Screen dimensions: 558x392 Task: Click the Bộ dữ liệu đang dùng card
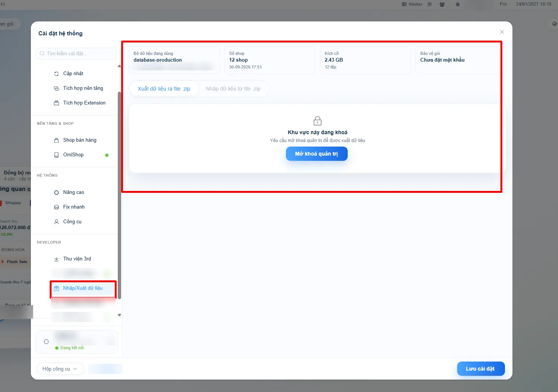[x=174, y=60]
